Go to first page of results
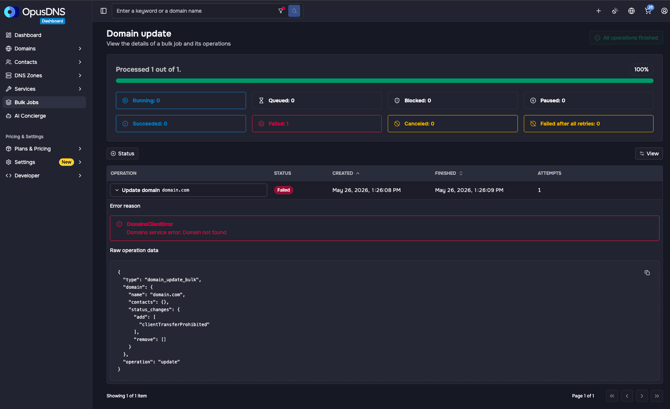The image size is (670, 409). point(612,396)
